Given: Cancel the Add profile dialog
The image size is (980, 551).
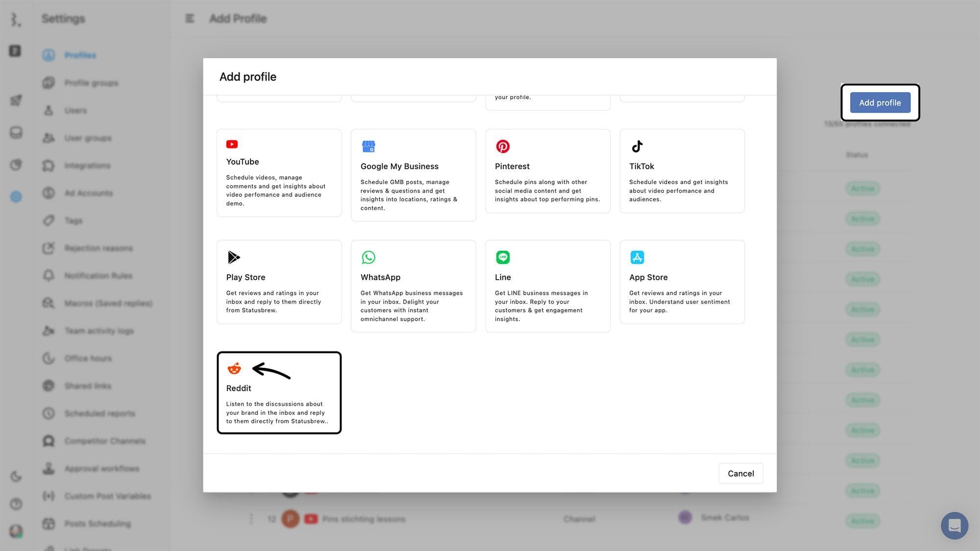Looking at the screenshot, I should [740, 473].
